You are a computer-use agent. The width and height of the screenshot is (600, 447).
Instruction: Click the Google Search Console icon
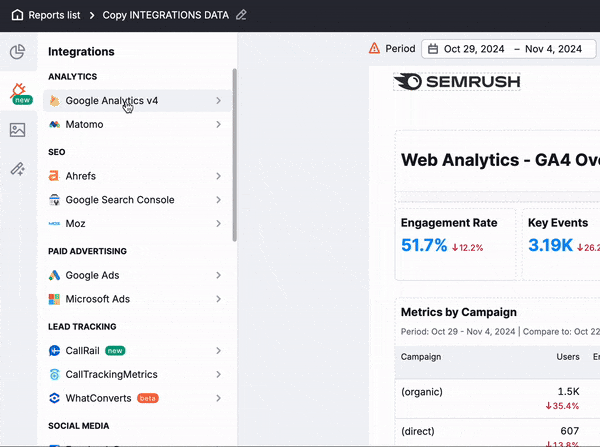[54, 200]
